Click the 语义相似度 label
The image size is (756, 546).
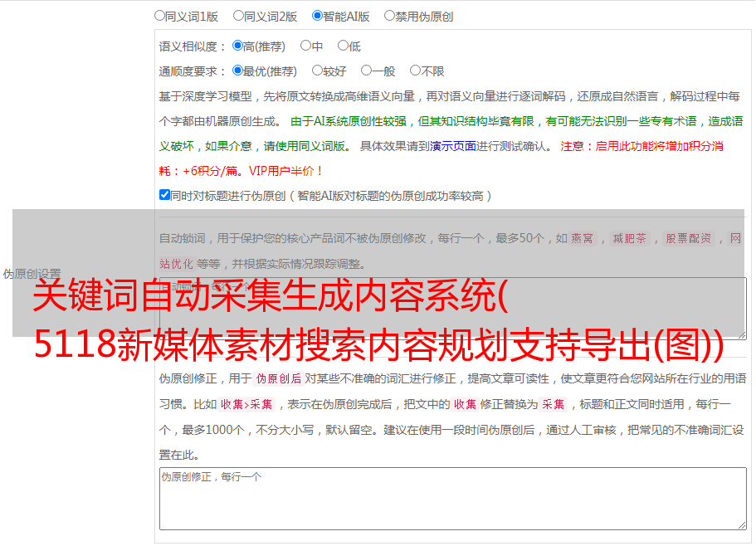[x=192, y=46]
